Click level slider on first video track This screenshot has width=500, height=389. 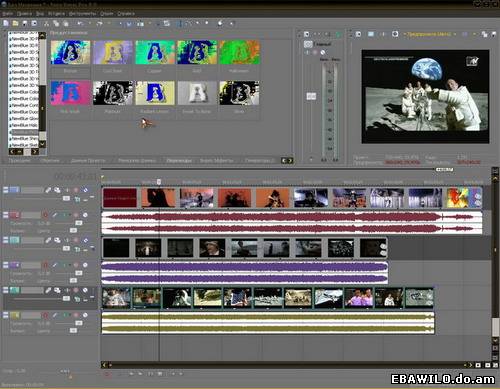point(66,198)
